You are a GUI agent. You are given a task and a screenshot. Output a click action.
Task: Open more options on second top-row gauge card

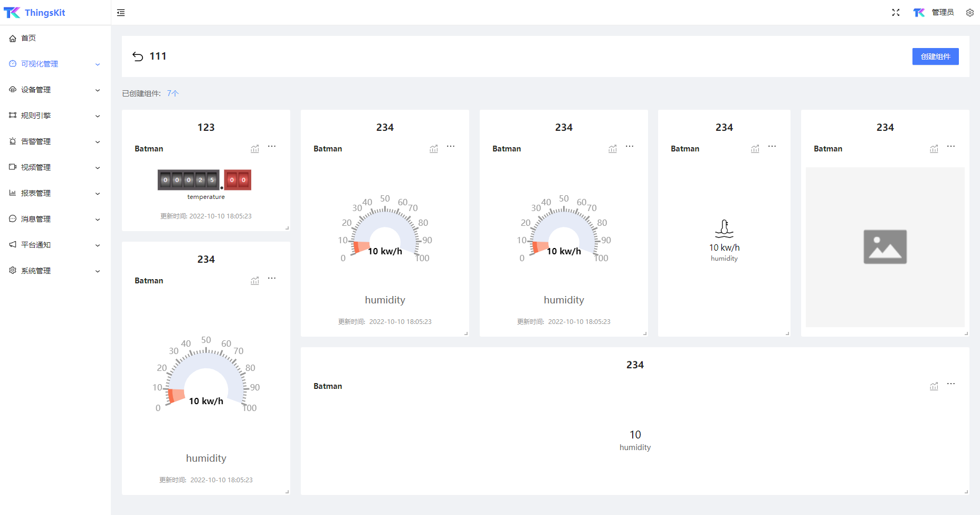pyautogui.click(x=630, y=147)
